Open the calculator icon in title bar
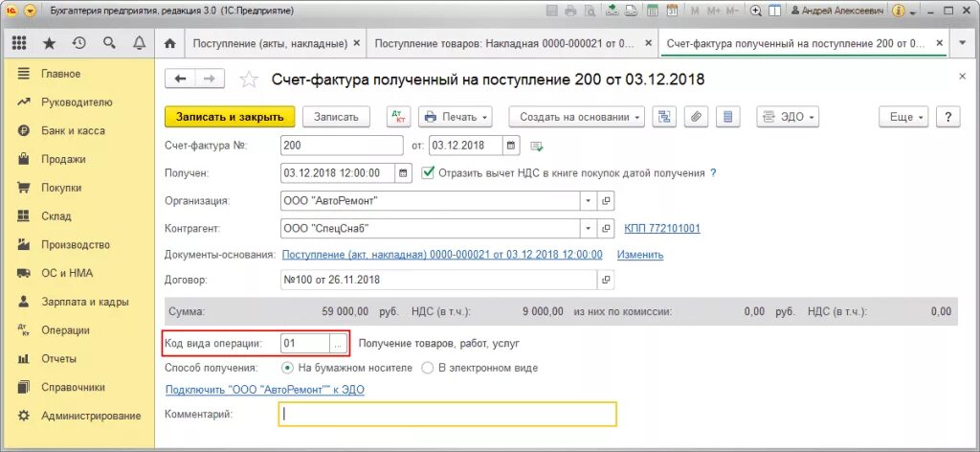This screenshot has width=980, height=452. point(653,11)
